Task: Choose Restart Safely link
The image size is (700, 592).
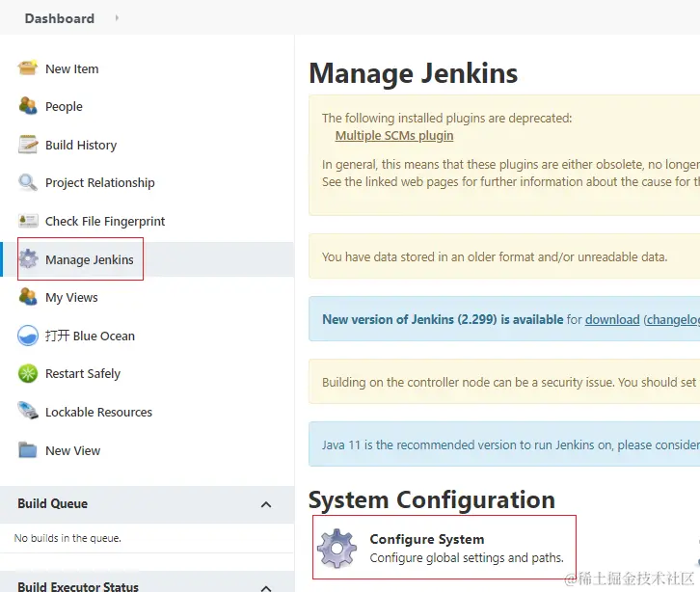Action: [83, 374]
